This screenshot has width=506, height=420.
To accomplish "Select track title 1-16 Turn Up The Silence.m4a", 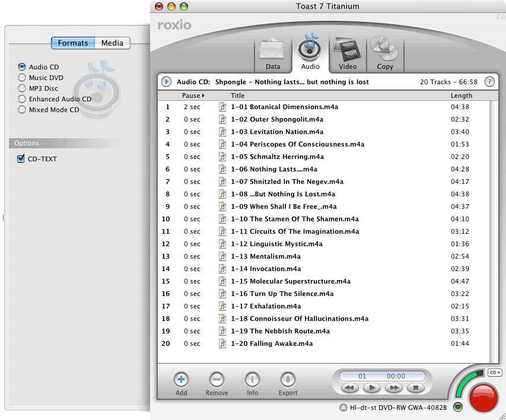I will tap(282, 294).
